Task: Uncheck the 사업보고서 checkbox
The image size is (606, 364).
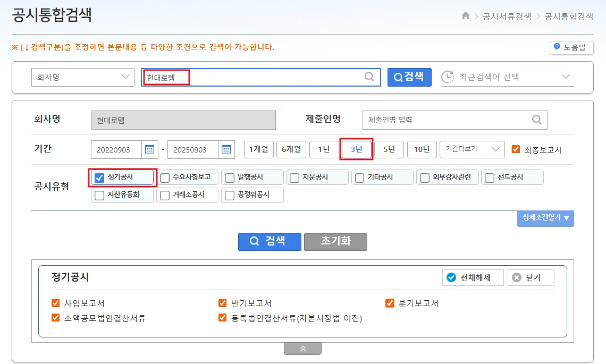Action: tap(56, 303)
